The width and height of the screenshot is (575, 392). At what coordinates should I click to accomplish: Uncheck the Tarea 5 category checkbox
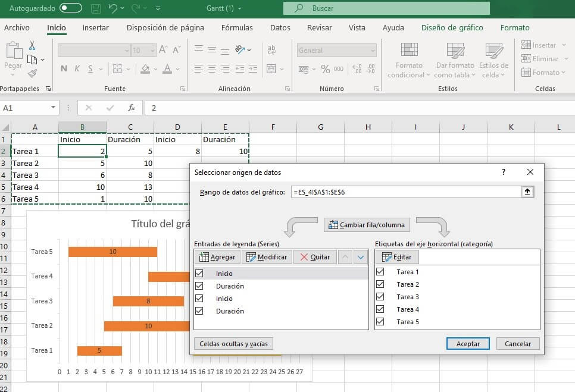point(380,321)
